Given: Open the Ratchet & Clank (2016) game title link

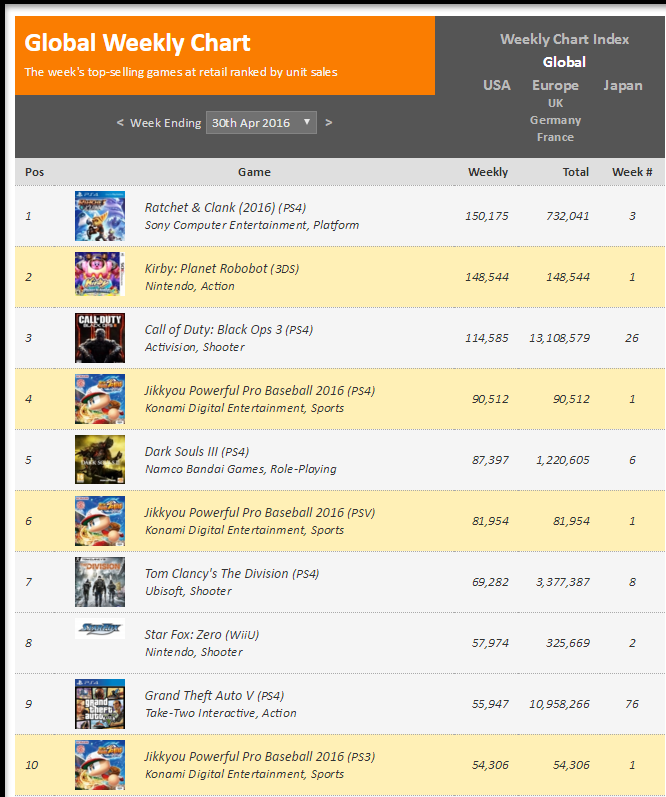Looking at the screenshot, I should point(210,207).
